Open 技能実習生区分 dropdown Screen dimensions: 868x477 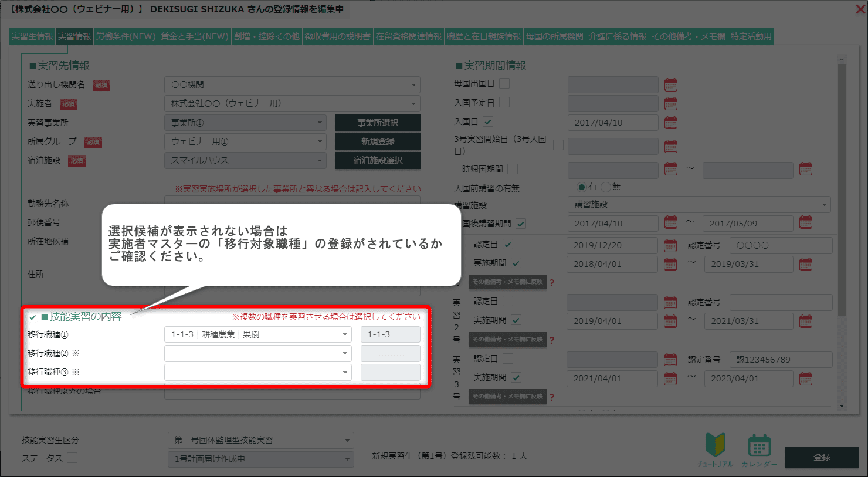[261, 440]
